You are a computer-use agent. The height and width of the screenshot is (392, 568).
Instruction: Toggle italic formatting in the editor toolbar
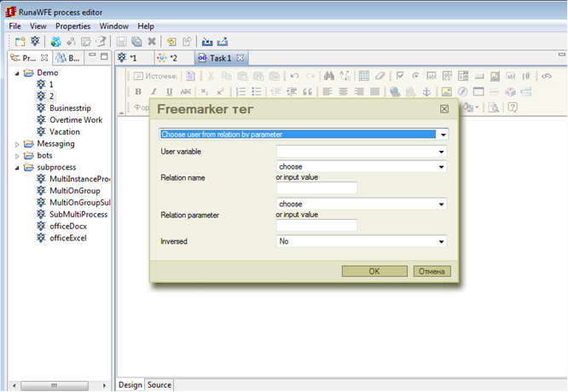tap(154, 91)
